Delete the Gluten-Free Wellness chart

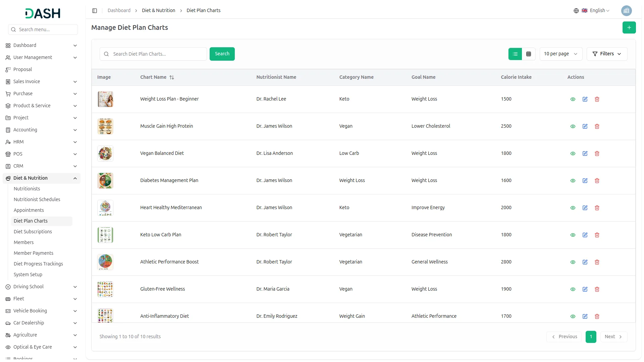[597, 289]
